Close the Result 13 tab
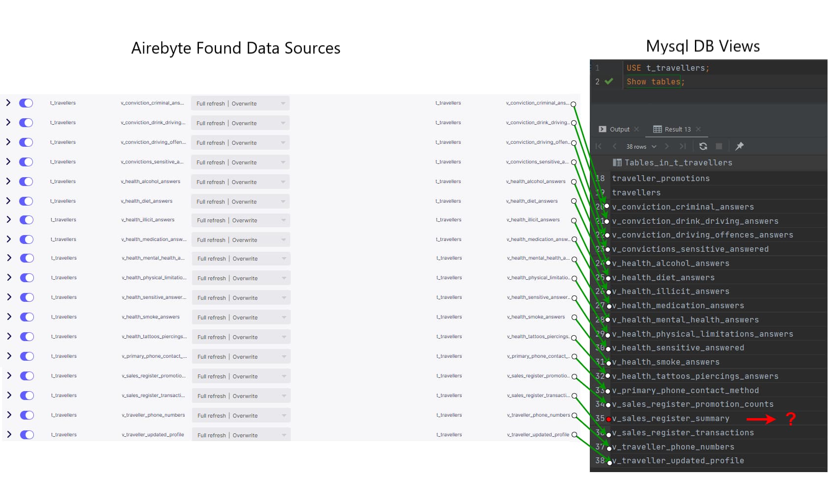 pos(698,129)
